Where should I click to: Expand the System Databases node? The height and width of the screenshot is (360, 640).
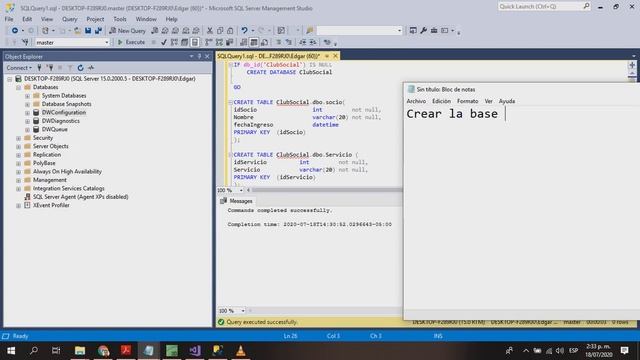tap(27, 96)
